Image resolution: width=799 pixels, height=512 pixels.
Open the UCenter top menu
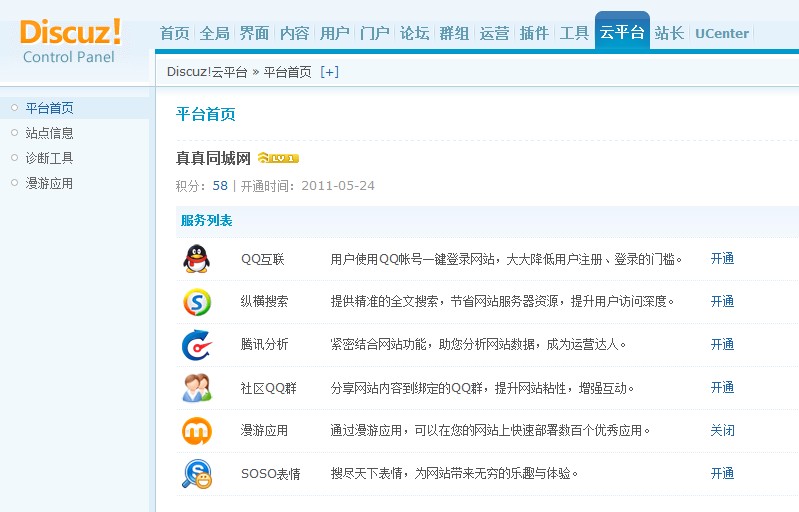click(x=722, y=34)
